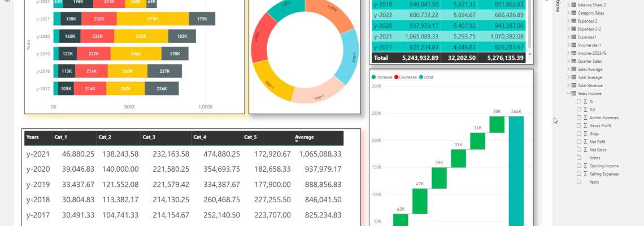Image resolution: width=644 pixels, height=226 pixels.
Task: Check the Net Sales field checkbox
Action: click(x=578, y=150)
